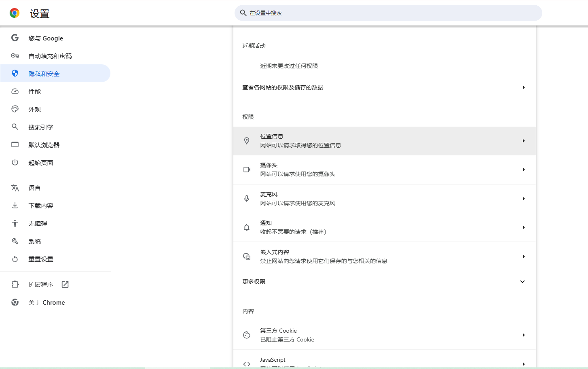Image resolution: width=588 pixels, height=369 pixels.
Task: Click the location pin icon for 位置信息
Action: pyautogui.click(x=247, y=141)
